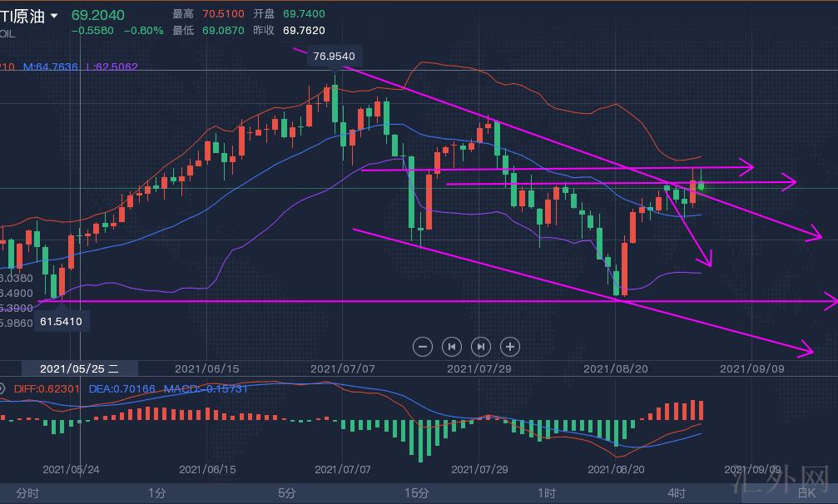Switch to the 分时 timeframe tab
The width and height of the screenshot is (838, 504).
point(27,492)
